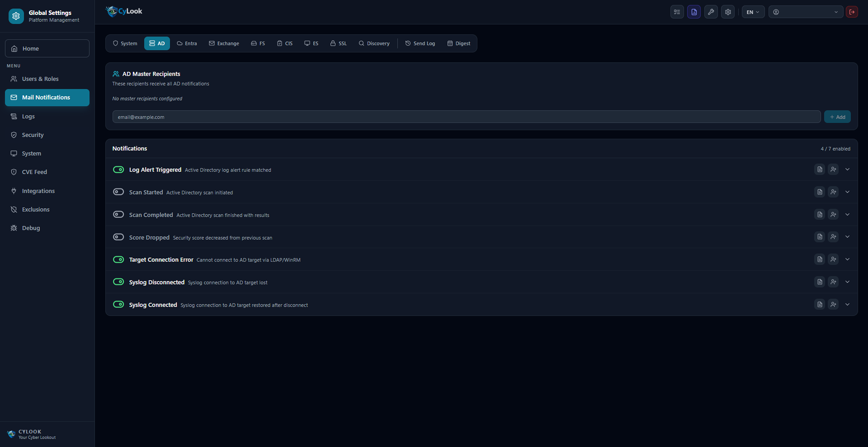Expand the Log Alert Triggered row chevron
Image resolution: width=868 pixels, height=447 pixels.
(847, 169)
